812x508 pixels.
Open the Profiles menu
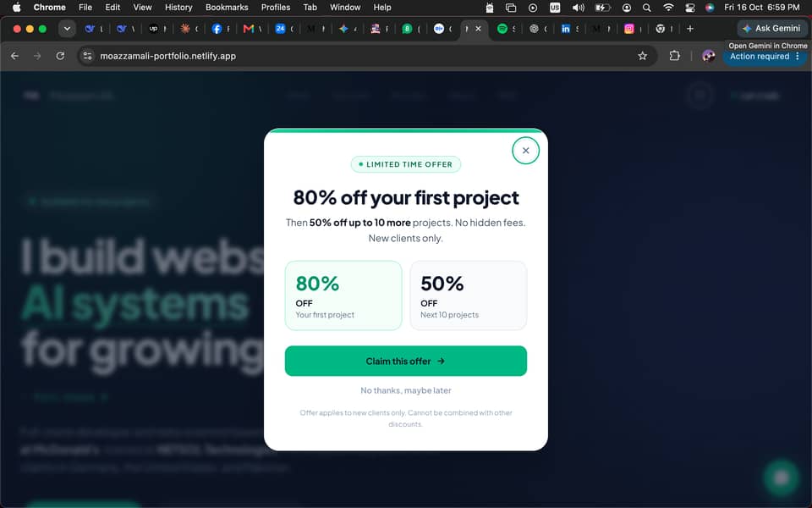click(x=276, y=8)
